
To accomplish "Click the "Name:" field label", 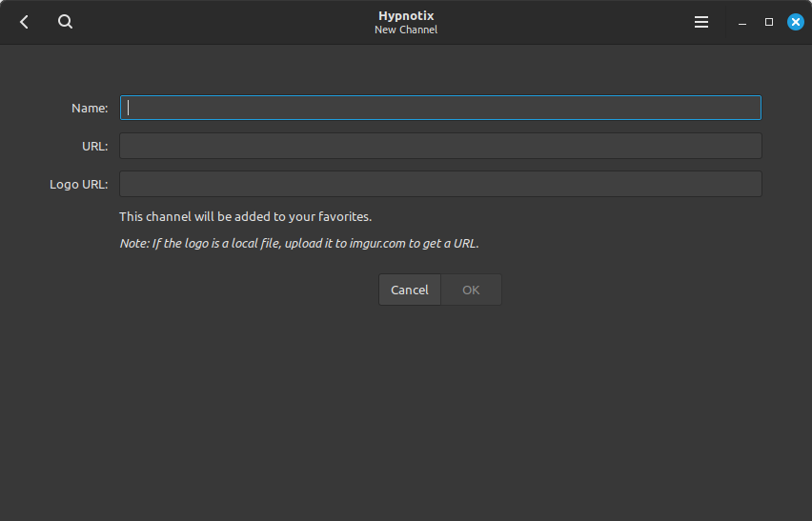I will [90, 109].
